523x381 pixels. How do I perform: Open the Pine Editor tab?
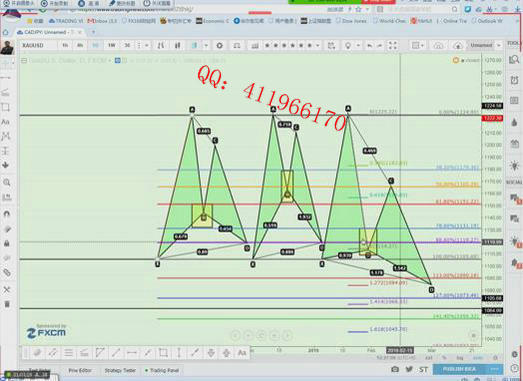click(80, 370)
